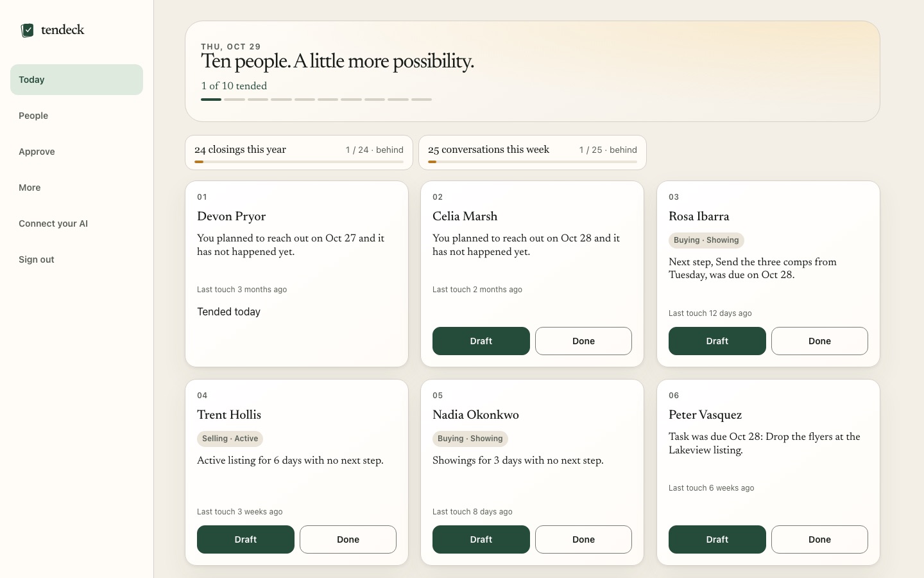Image resolution: width=924 pixels, height=578 pixels.
Task: Click the Buying · Showing tag on Rosa Ibarra
Action: [x=706, y=240]
